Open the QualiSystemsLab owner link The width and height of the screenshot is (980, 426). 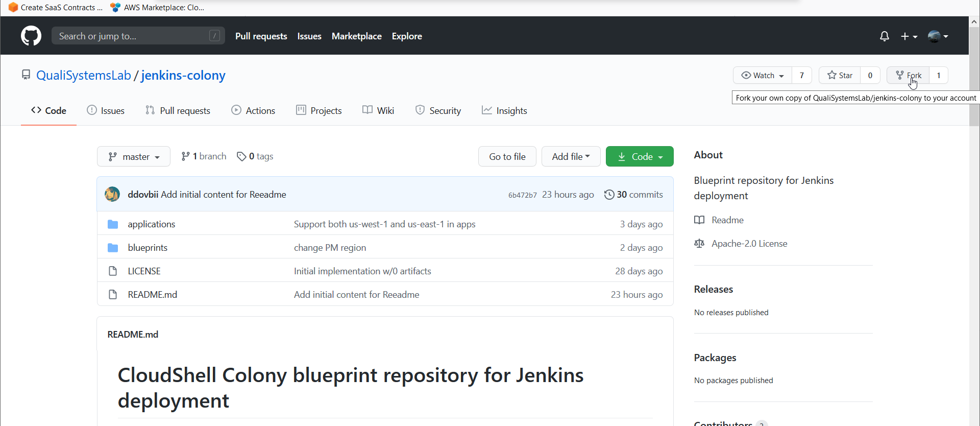pos(84,75)
